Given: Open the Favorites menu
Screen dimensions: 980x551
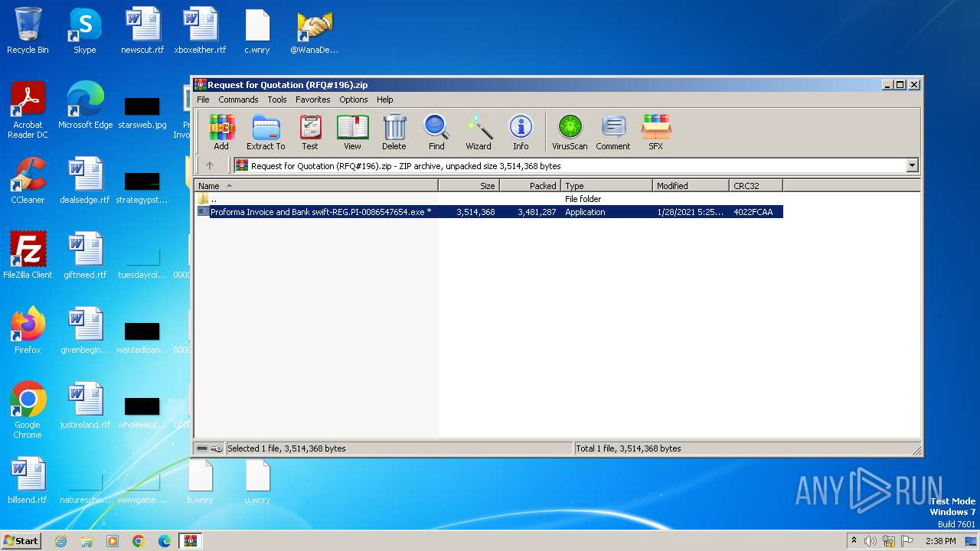Looking at the screenshot, I should tap(313, 99).
